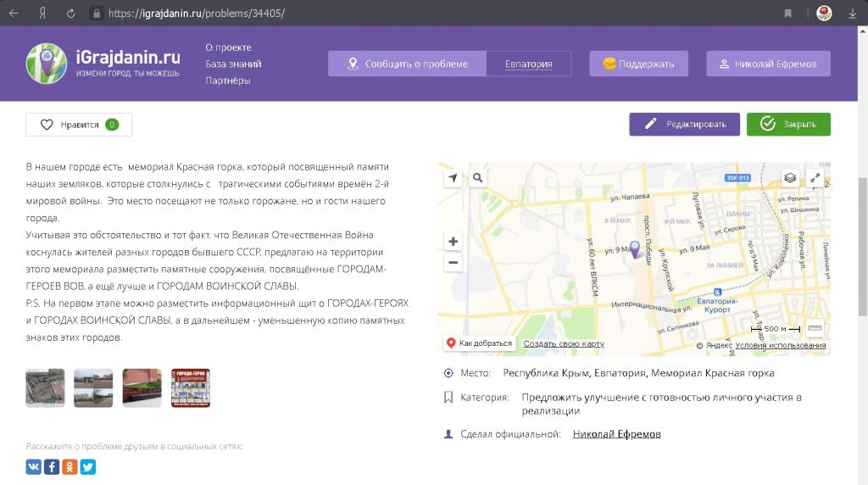Image resolution: width=868 pixels, height=485 pixels.
Task: Open the Евпатория city selector
Action: point(528,64)
